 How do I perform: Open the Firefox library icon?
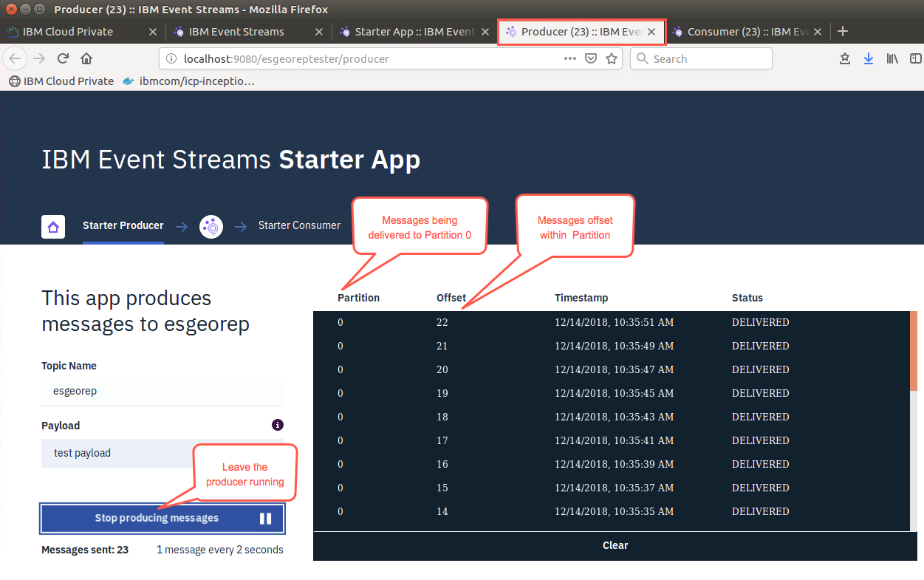(893, 58)
